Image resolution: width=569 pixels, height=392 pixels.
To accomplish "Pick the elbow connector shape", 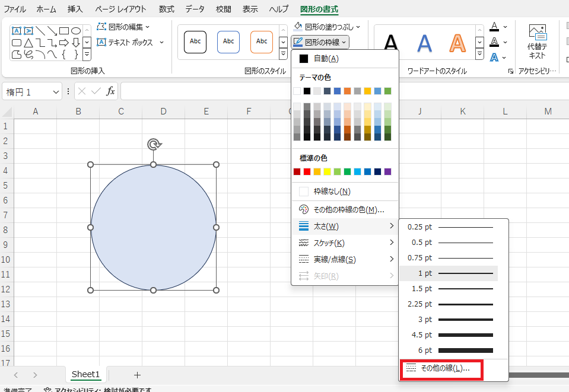I will tap(40, 43).
